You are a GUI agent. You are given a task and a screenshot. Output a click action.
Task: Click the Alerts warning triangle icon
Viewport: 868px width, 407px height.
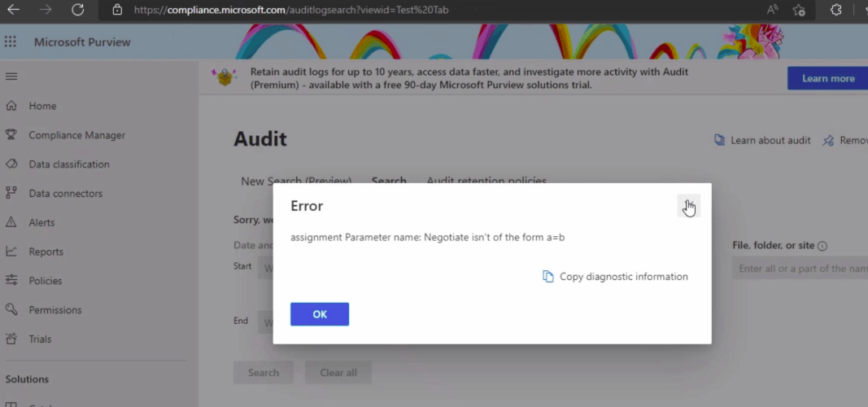11,222
